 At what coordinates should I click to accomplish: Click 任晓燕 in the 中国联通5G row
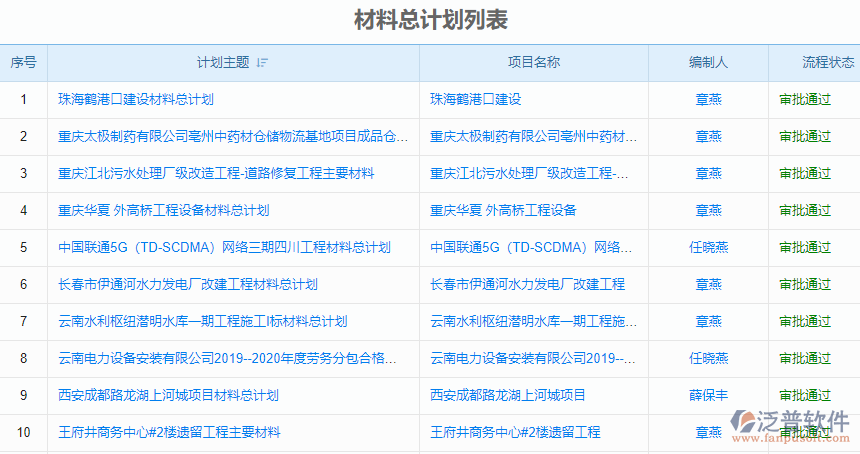709,247
